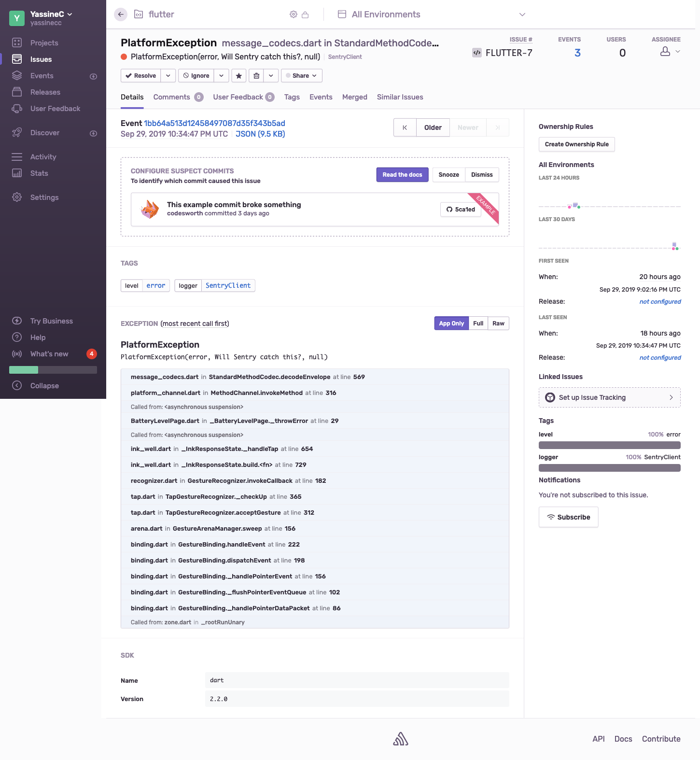
Task: Open the 5ca1ed commit link
Action: click(461, 210)
